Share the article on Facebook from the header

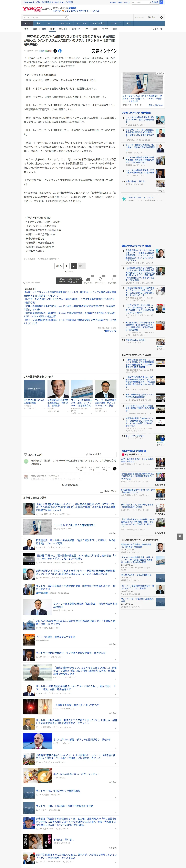pyautogui.click(x=60, y=51)
